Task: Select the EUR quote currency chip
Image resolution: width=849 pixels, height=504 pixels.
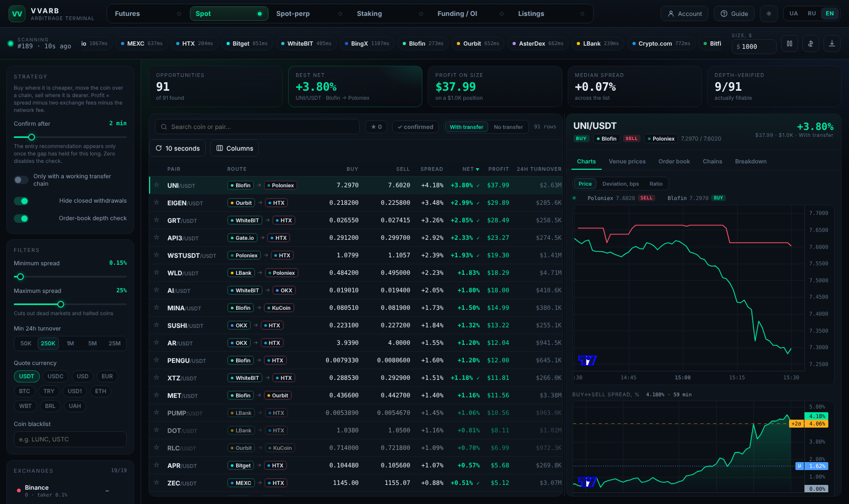Action: (x=107, y=376)
